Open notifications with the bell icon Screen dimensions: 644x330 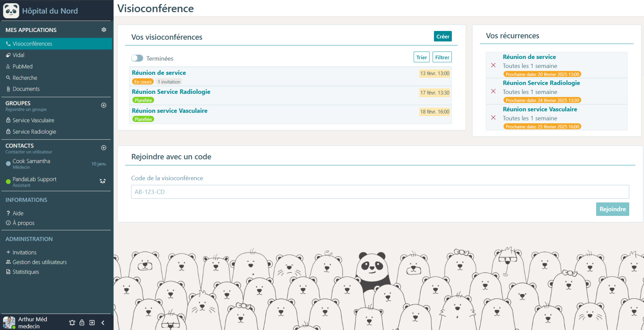coord(72,322)
